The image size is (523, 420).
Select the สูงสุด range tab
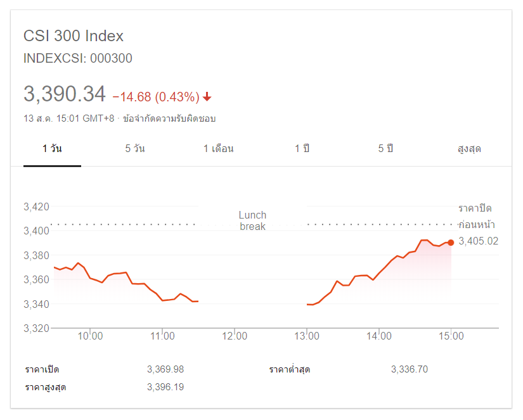click(469, 149)
